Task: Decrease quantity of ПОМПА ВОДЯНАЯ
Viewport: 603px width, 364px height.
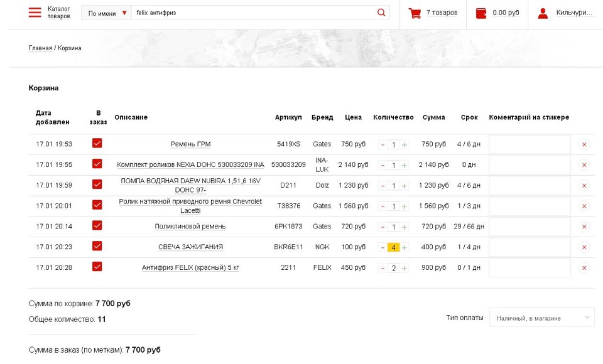Action: pyautogui.click(x=383, y=186)
